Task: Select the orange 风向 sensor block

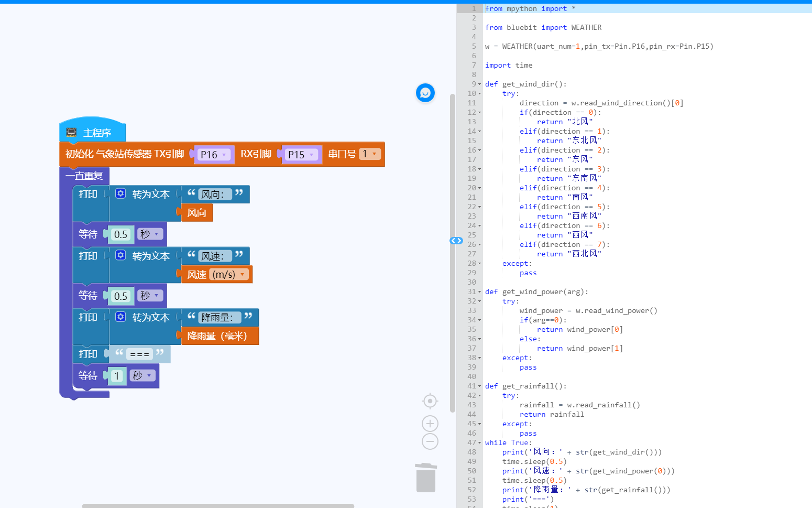Action: (197, 213)
